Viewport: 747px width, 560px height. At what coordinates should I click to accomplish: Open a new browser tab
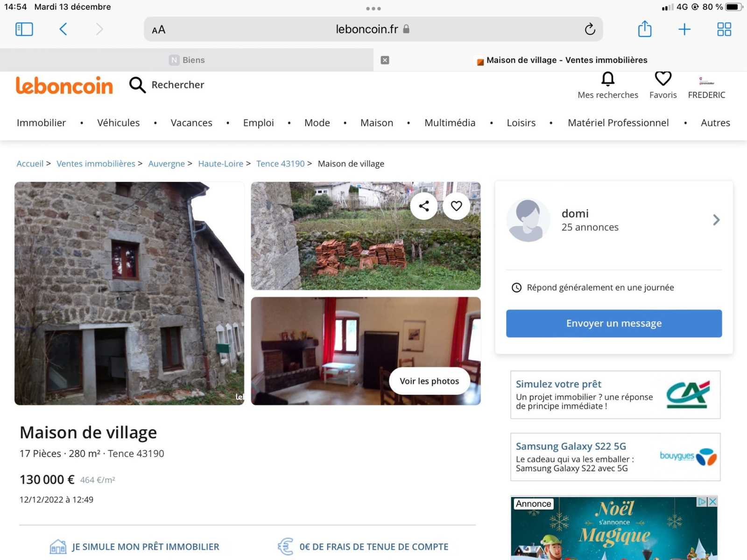(684, 29)
